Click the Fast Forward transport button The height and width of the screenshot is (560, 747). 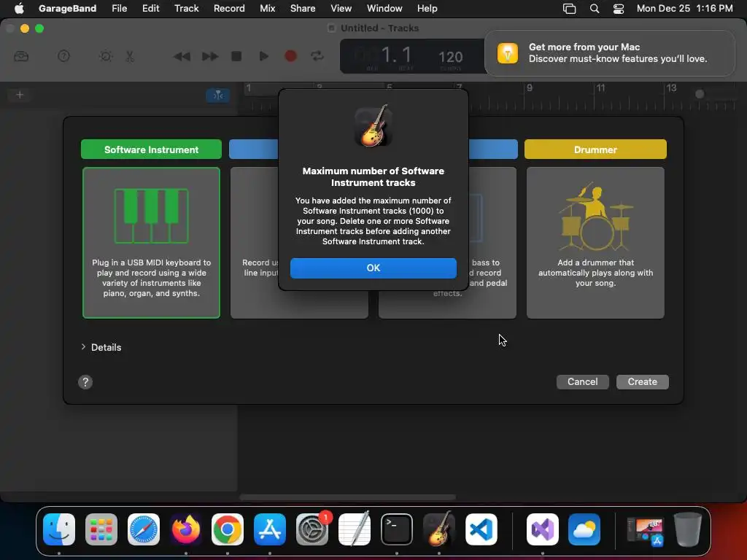pyautogui.click(x=209, y=57)
